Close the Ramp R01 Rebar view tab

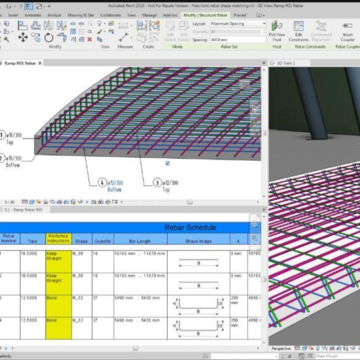tap(40, 63)
